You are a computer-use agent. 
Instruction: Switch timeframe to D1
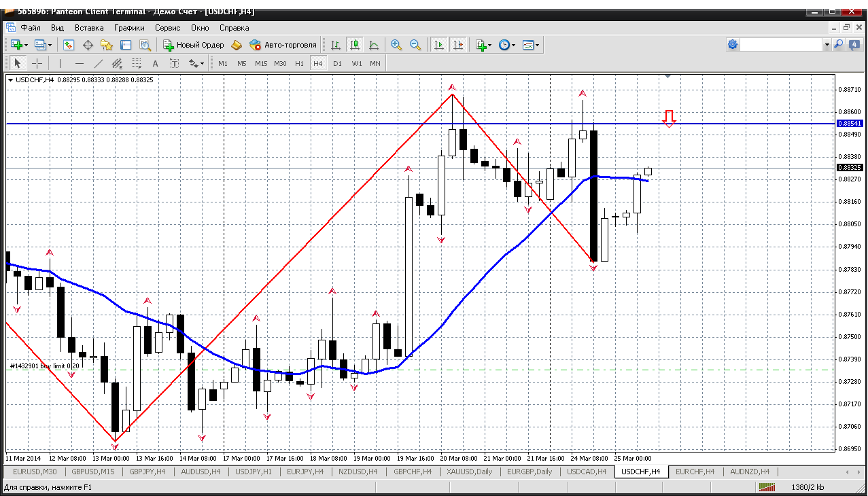[337, 63]
